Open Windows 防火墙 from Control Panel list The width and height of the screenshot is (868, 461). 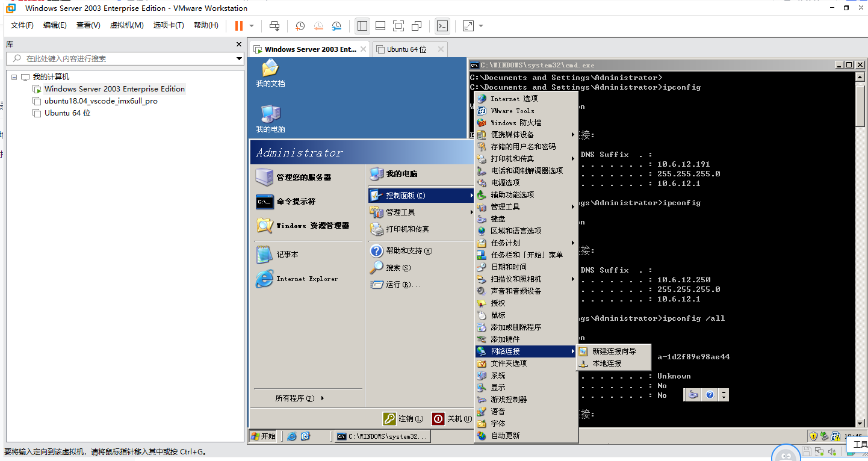point(526,123)
